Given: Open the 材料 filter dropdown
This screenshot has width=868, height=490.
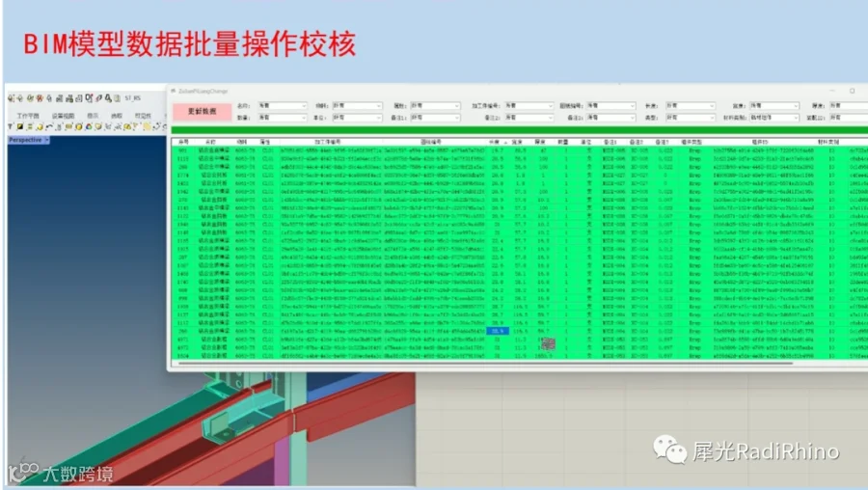Looking at the screenshot, I should coord(357,105).
